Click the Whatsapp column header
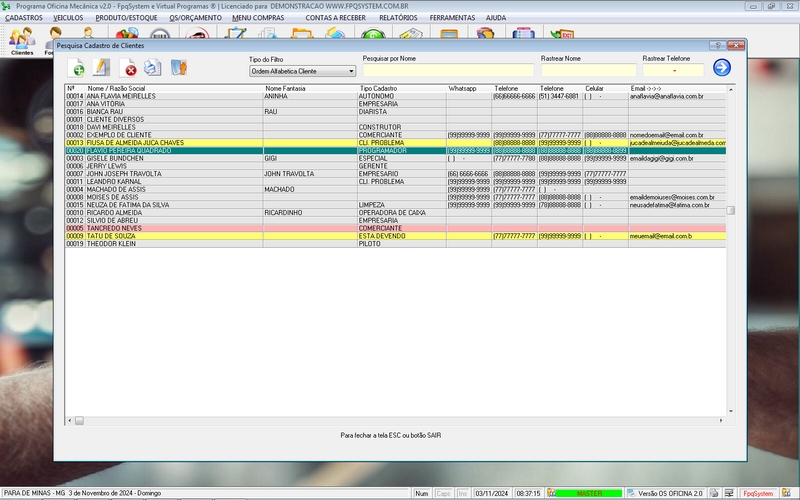Viewport: 800px width, 500px height. (469, 88)
